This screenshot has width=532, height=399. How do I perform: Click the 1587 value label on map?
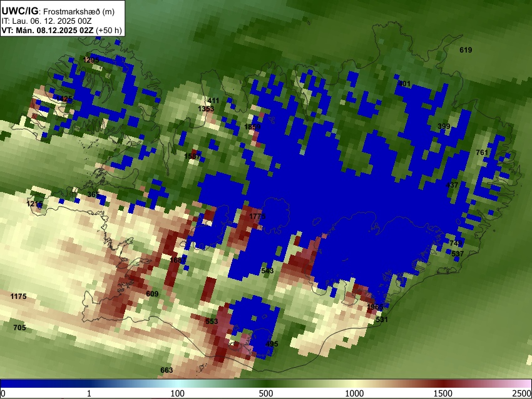point(192,156)
